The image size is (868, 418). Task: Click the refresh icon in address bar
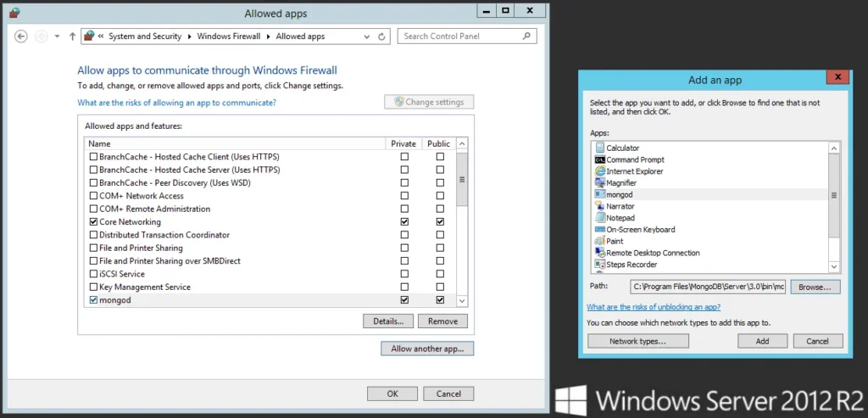pyautogui.click(x=382, y=36)
